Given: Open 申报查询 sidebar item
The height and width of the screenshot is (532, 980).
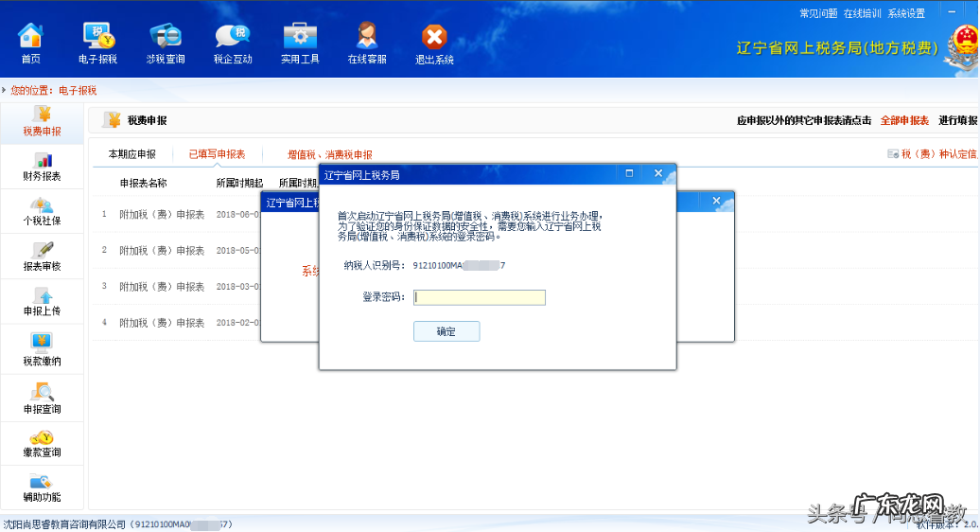Looking at the screenshot, I should [x=42, y=399].
